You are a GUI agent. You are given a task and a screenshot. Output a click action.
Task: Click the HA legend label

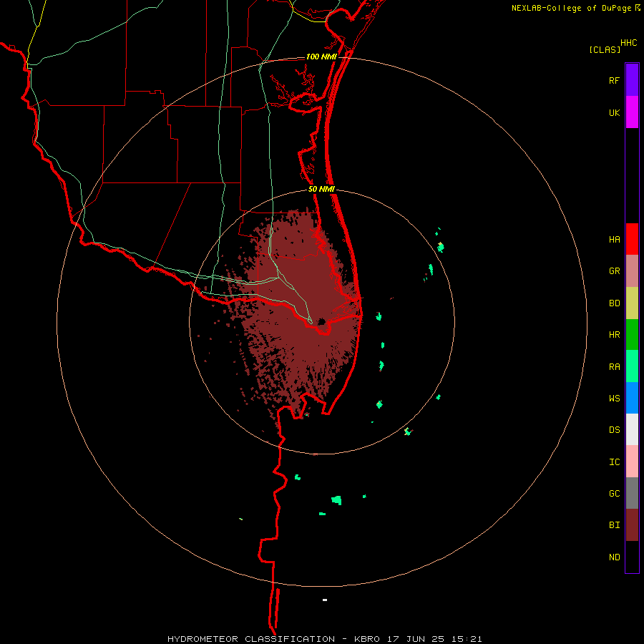point(615,240)
